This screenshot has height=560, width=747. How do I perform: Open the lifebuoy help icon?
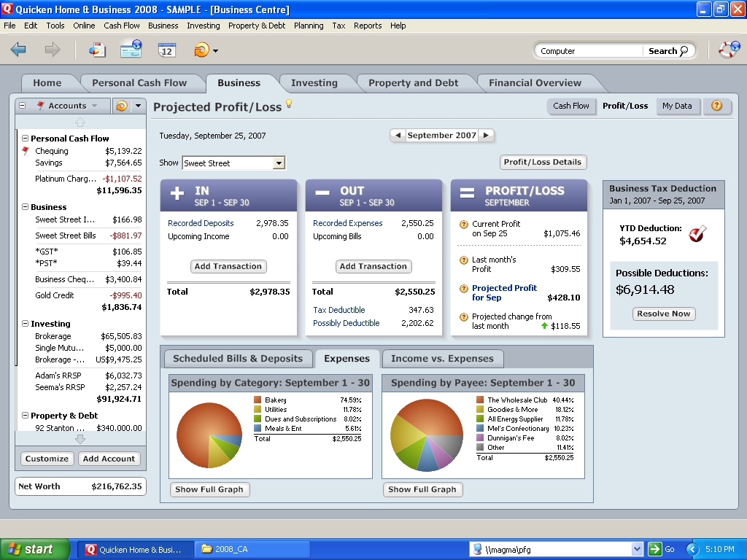click(729, 50)
